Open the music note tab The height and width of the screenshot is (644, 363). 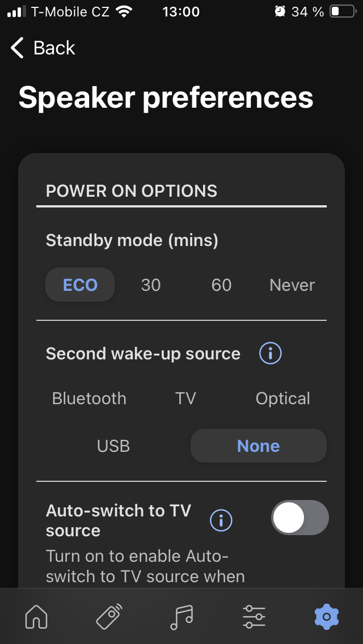click(x=181, y=616)
